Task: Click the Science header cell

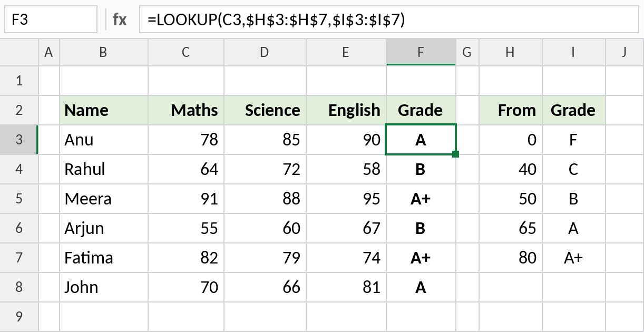Action: 265,110
